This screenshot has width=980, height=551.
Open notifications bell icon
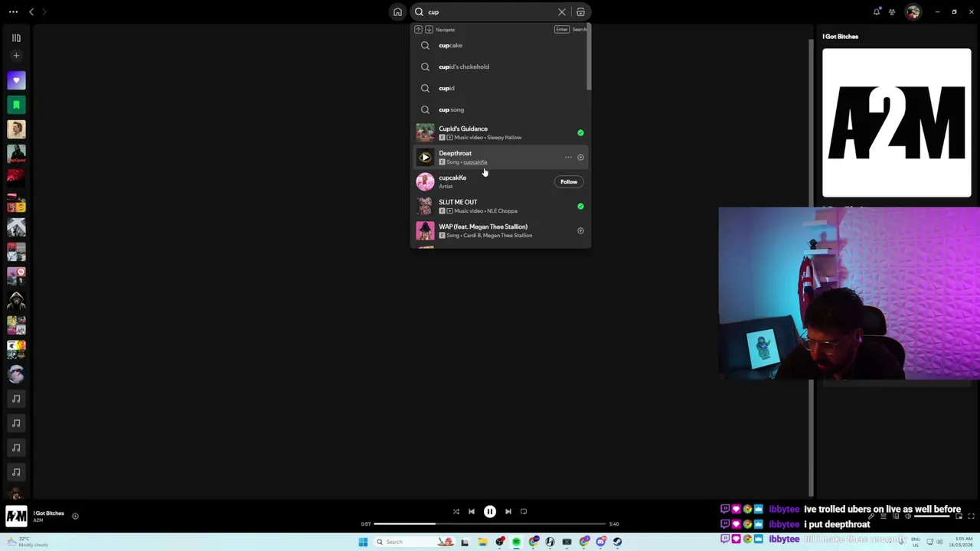877,11
